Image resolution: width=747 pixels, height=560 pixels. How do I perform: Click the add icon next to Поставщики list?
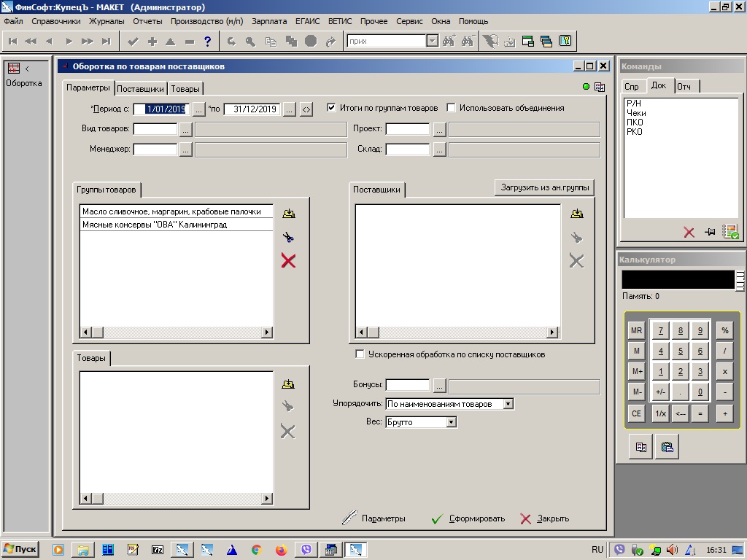576,214
